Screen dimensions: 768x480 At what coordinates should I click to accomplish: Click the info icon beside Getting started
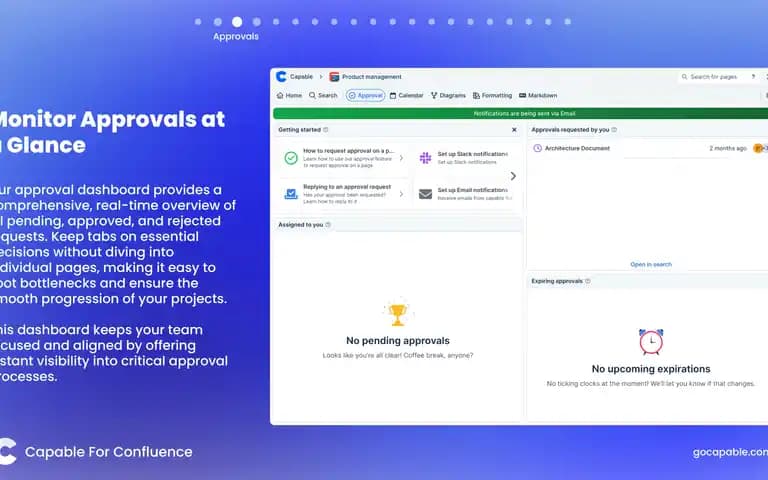(x=326, y=130)
